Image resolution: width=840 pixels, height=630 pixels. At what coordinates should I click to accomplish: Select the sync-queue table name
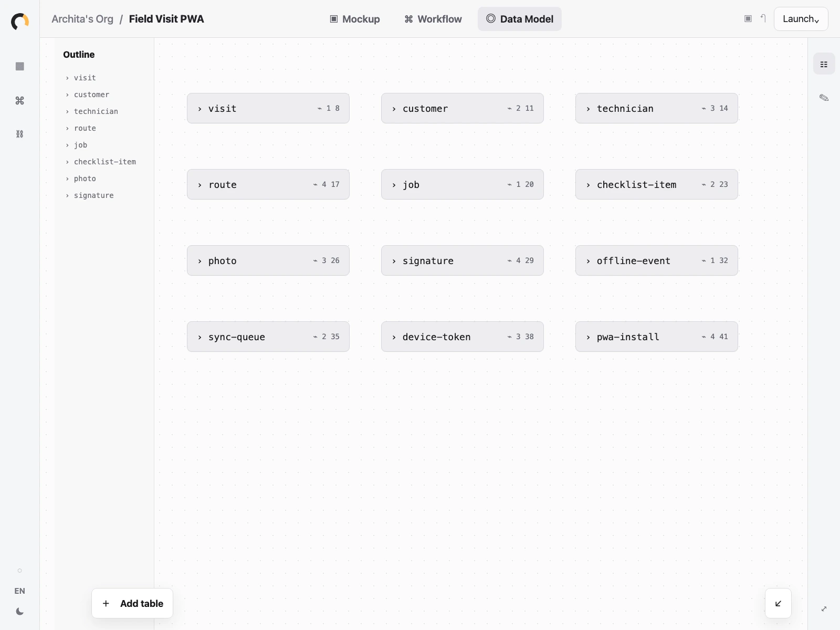pyautogui.click(x=237, y=337)
